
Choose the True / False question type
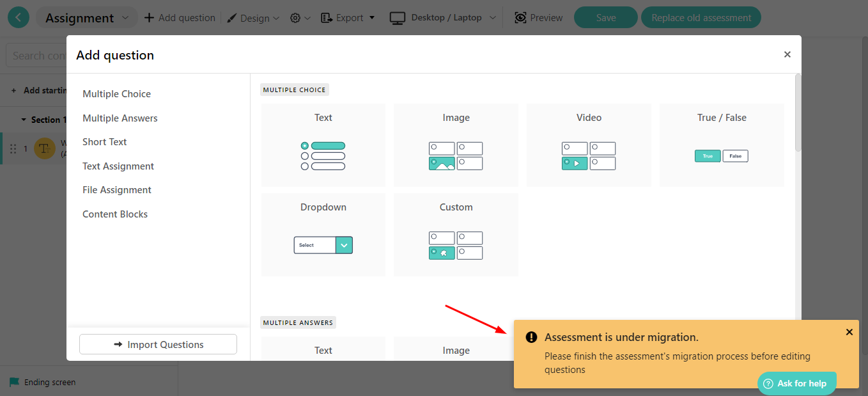click(722, 145)
